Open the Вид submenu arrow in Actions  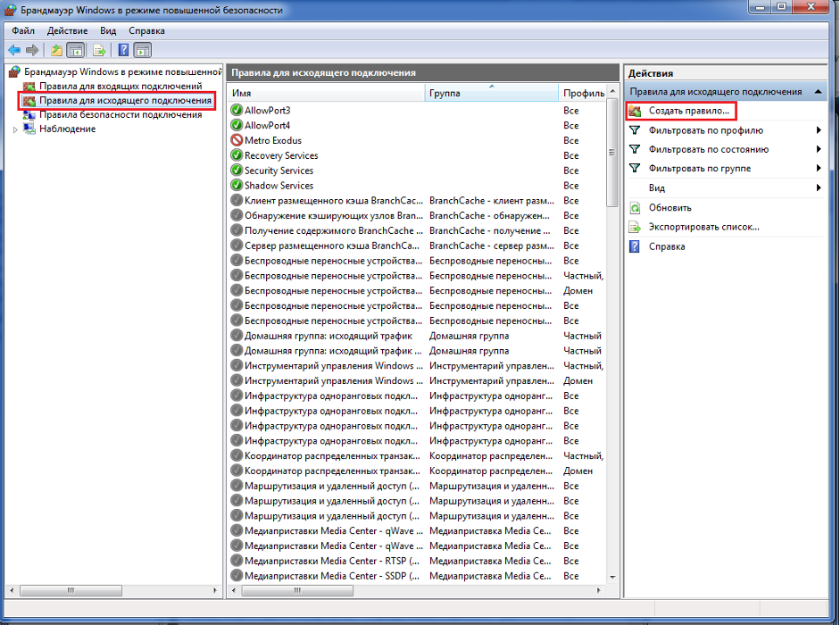(x=818, y=188)
